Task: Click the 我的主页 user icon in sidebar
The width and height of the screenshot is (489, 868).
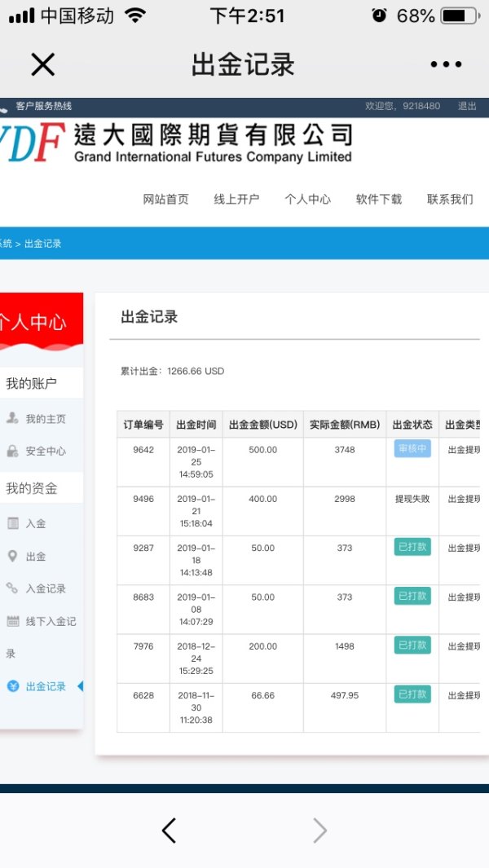Action: [x=12, y=419]
